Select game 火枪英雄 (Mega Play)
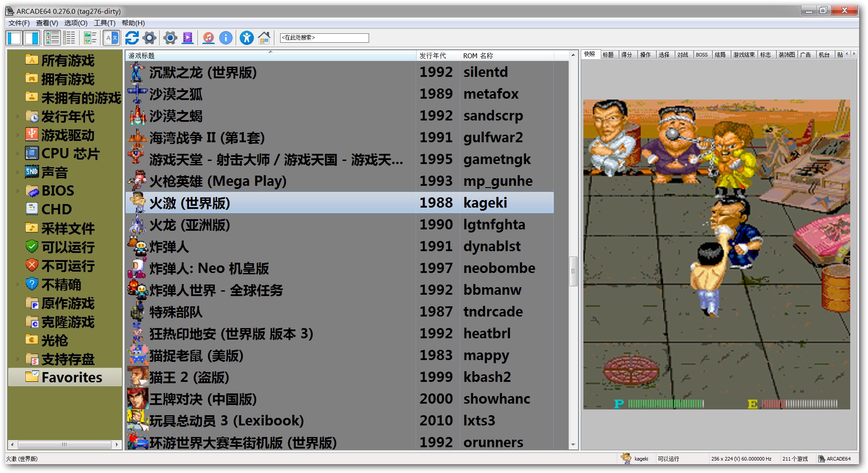 click(x=340, y=181)
